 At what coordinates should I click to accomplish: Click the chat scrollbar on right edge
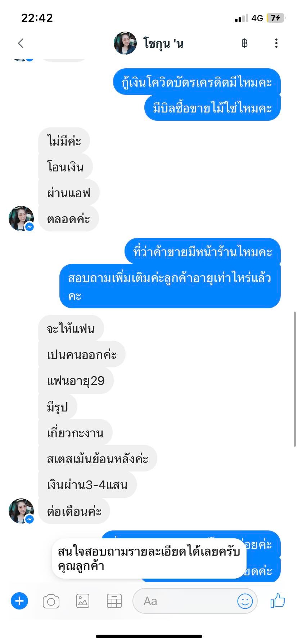[x=295, y=379]
